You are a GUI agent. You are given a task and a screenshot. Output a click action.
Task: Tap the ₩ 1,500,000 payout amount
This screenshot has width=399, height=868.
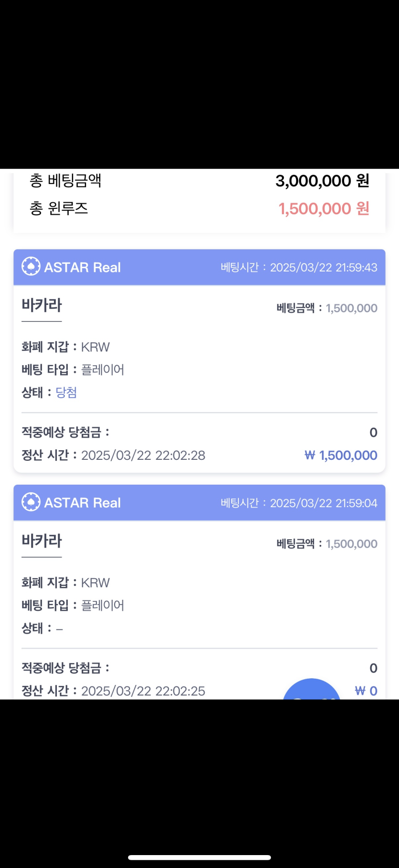[341, 455]
